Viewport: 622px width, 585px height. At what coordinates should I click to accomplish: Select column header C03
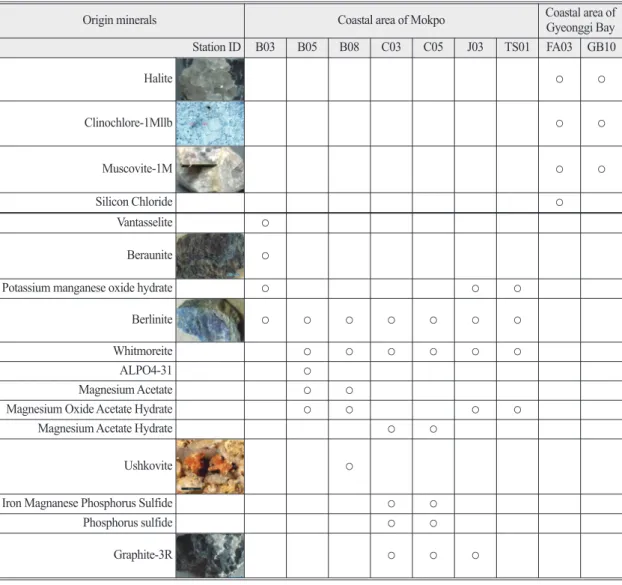click(x=391, y=47)
